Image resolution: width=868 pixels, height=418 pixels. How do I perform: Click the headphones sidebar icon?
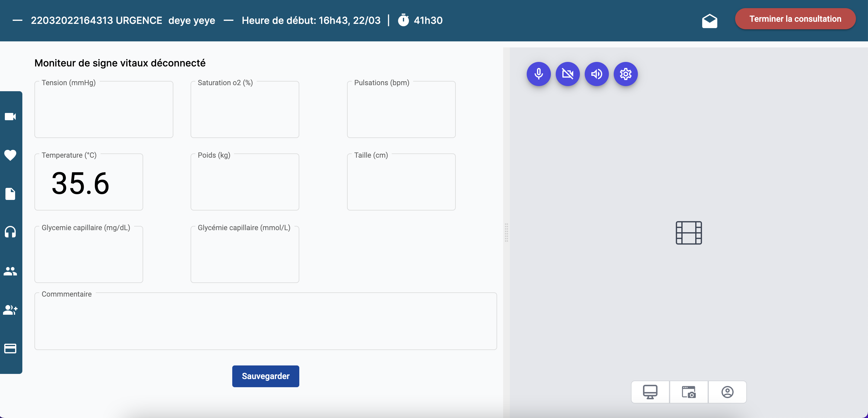(x=10, y=232)
